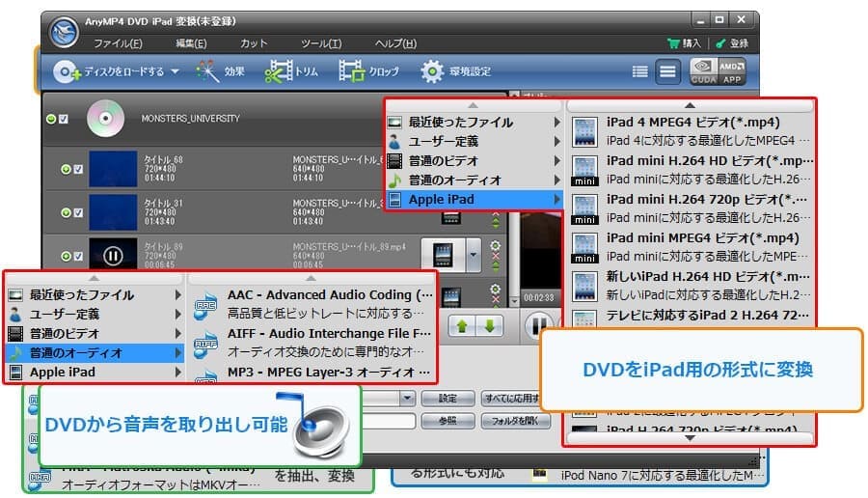Viewport: 868px width, 498px height.
Task: Click the Load Disc toolbar icon
Action: [67, 72]
